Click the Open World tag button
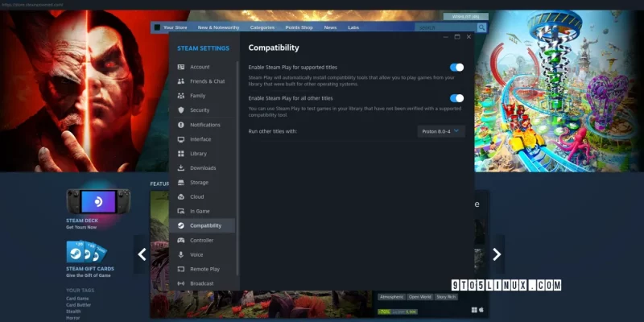644x322 pixels. click(419, 297)
